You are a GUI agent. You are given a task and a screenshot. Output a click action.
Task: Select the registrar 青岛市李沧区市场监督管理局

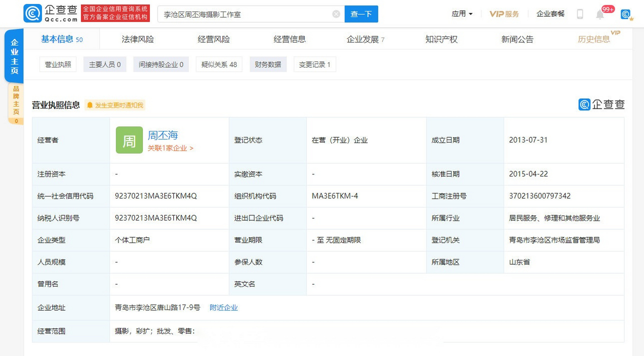coord(554,240)
